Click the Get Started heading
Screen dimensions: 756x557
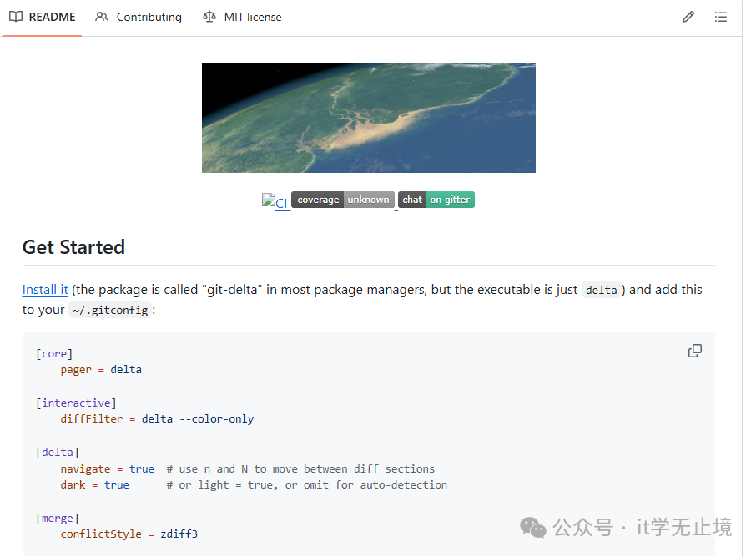(x=73, y=247)
